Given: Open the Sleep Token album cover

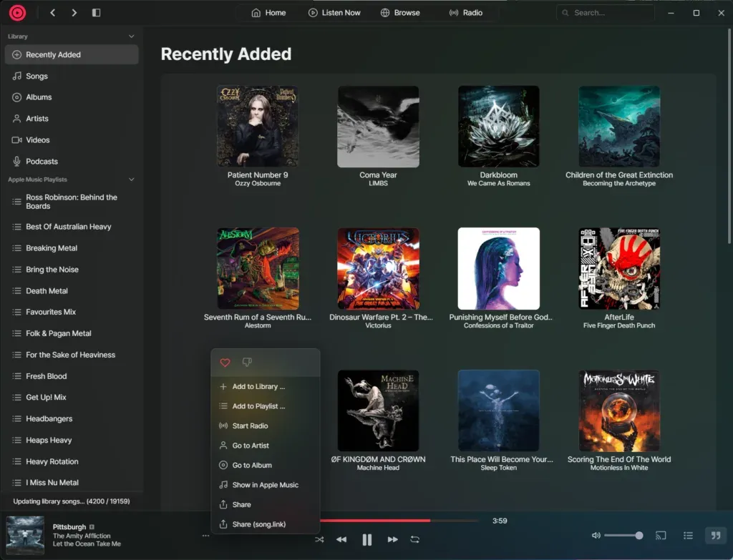Looking at the screenshot, I should [x=499, y=411].
